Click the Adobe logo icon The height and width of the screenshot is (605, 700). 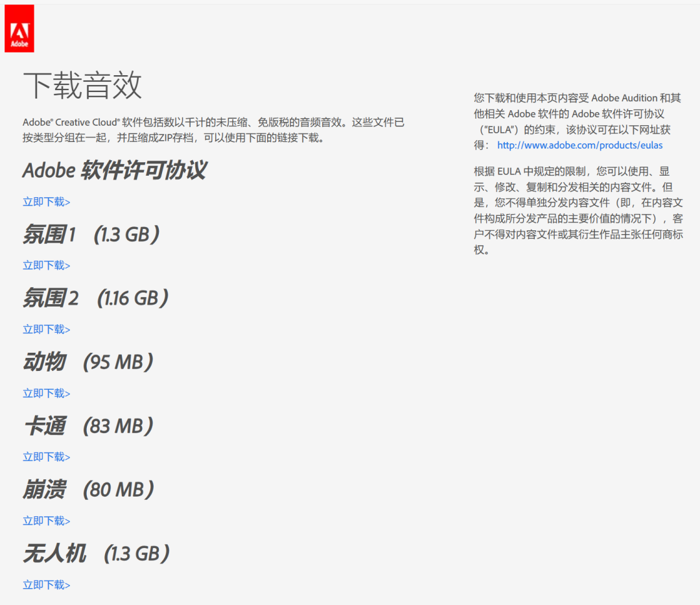click(x=19, y=29)
